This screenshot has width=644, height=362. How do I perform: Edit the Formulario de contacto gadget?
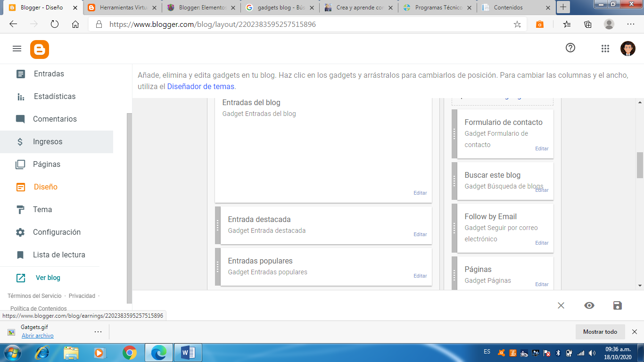click(542, 148)
